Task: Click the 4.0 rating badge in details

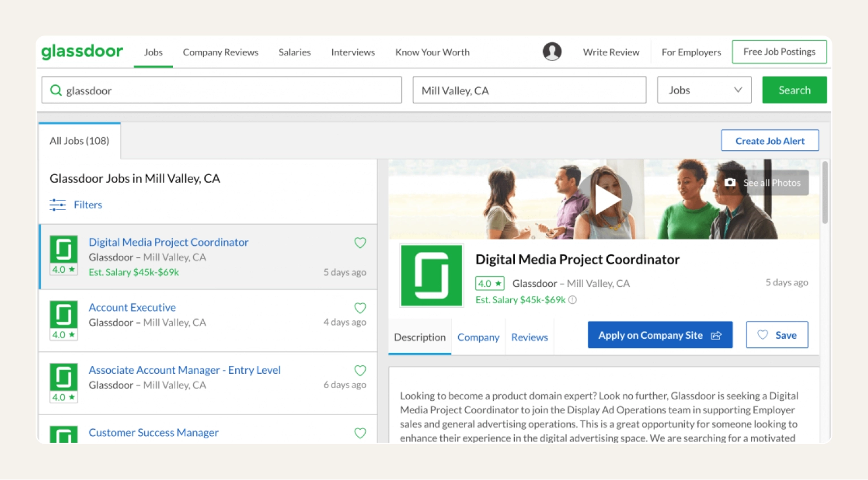Action: pos(489,283)
